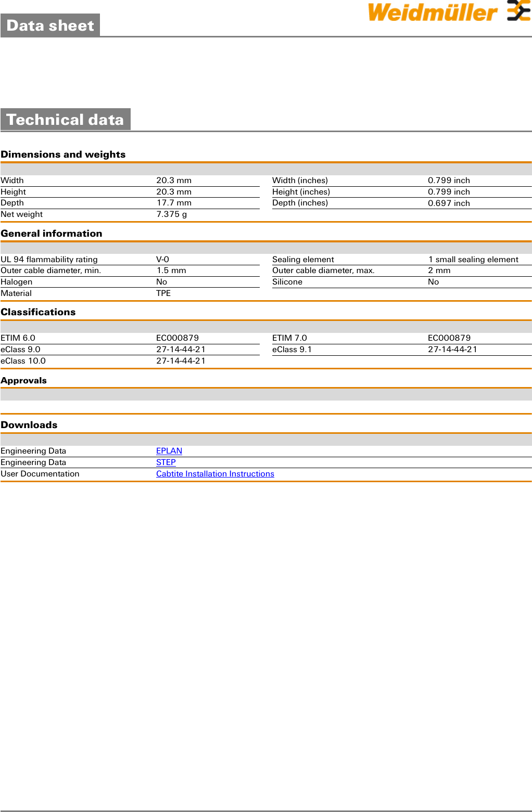Select the Outer cable diameter, max. value
Image resolution: width=532 pixels, height=812 pixels.
pos(439,270)
